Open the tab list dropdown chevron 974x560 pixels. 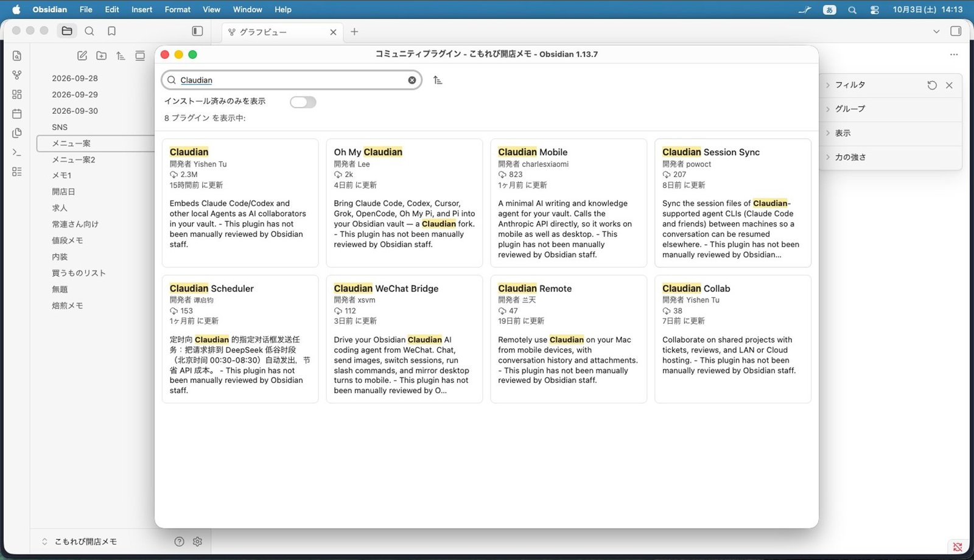pos(936,31)
